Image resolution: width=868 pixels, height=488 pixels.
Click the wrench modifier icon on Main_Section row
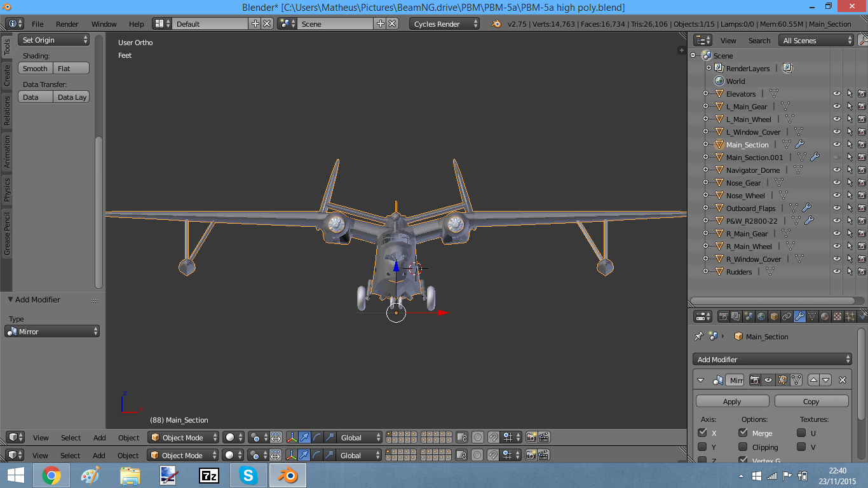point(799,144)
